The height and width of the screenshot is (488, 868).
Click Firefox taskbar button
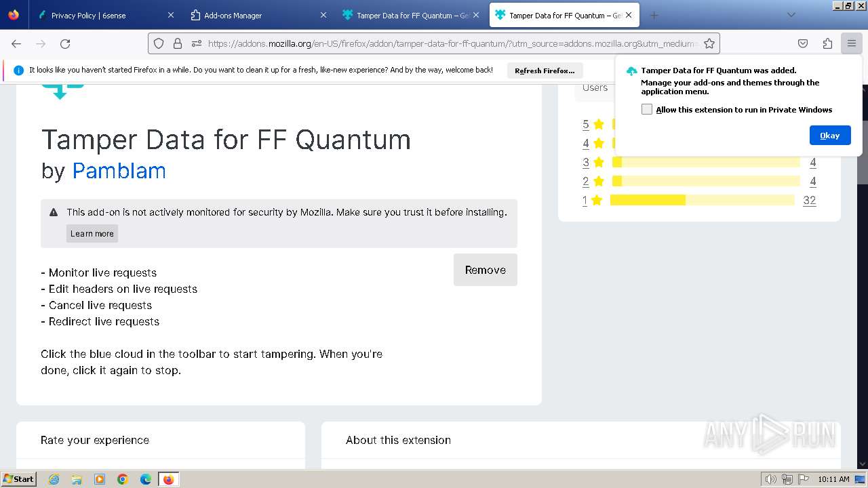[168, 479]
